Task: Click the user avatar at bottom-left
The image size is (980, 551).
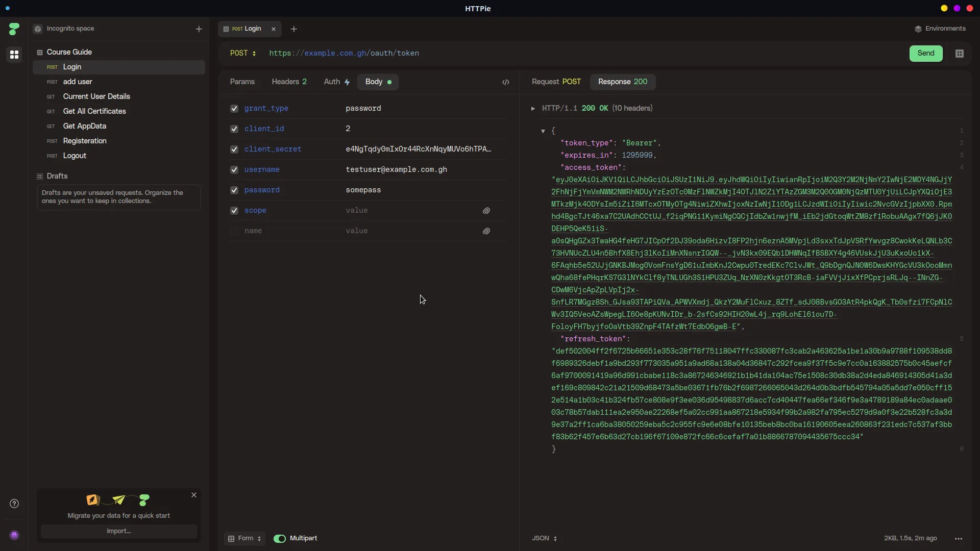Action: [x=14, y=535]
